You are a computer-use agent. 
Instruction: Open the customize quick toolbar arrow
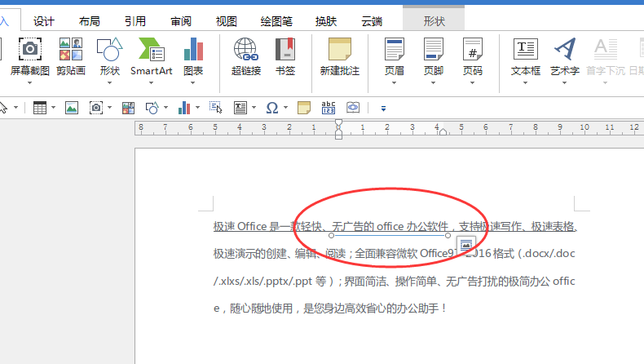point(383,109)
